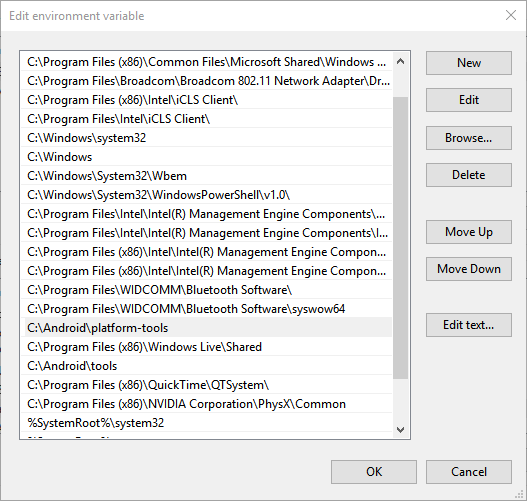Delete the selected path entry
This screenshot has width=527, height=501.
click(469, 175)
